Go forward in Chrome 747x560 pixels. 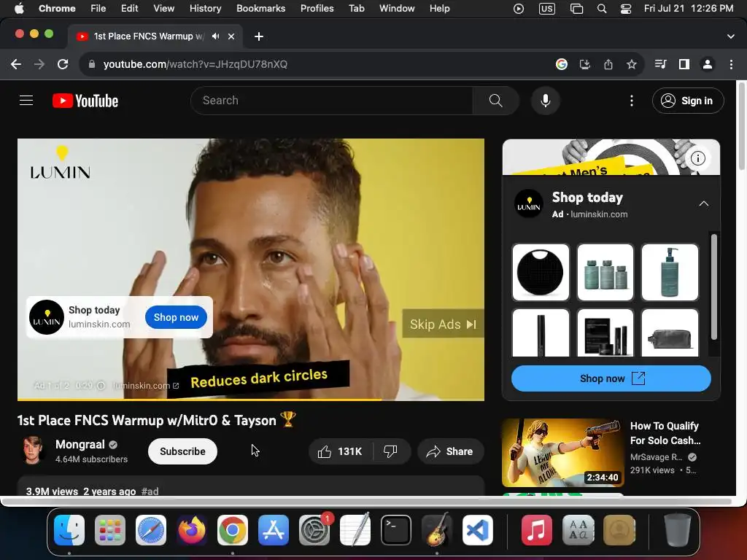[39, 64]
